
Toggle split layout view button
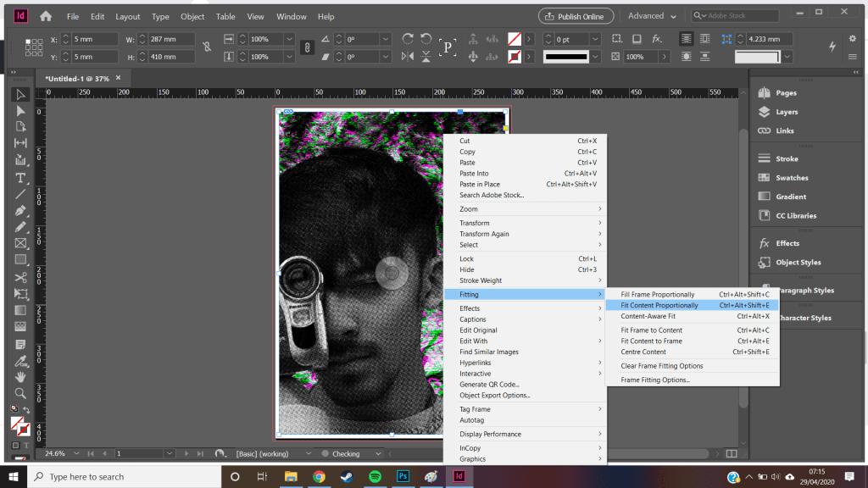pyautogui.click(x=732, y=454)
